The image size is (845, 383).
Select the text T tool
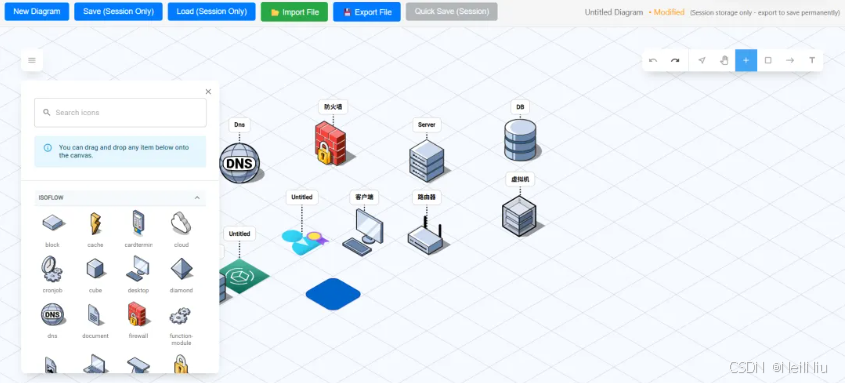pyautogui.click(x=812, y=60)
